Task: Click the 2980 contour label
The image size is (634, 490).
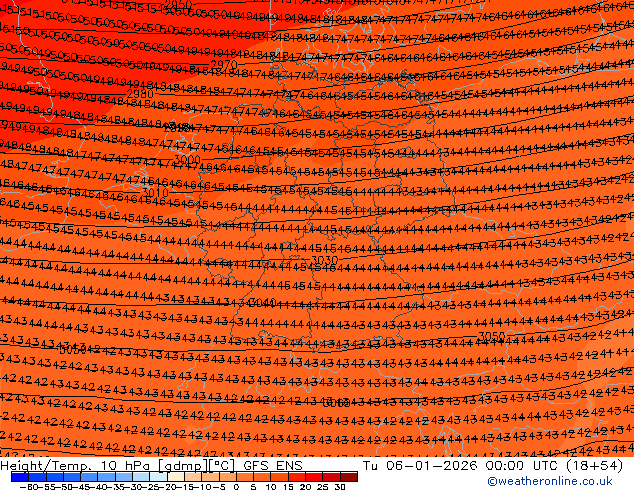Action: point(140,94)
